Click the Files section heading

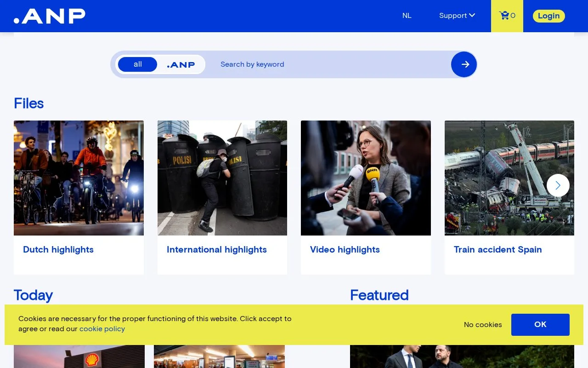[x=29, y=103]
